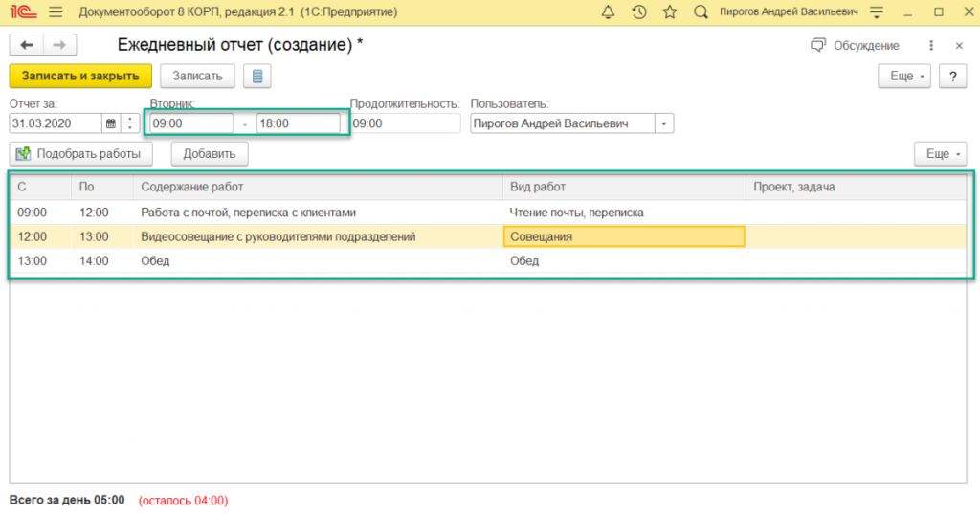Click the Вид работ column header
Viewport: 980px width, 515px height.
pyautogui.click(x=622, y=187)
